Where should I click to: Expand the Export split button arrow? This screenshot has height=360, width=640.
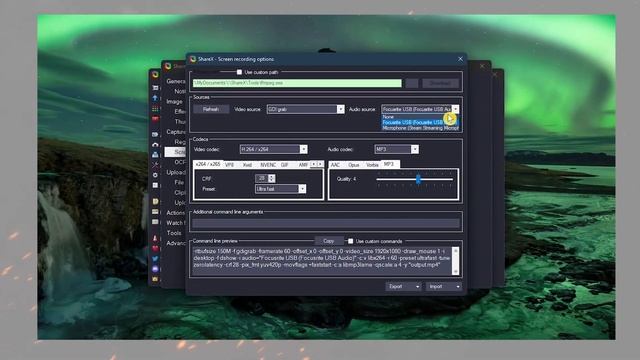[x=417, y=287]
